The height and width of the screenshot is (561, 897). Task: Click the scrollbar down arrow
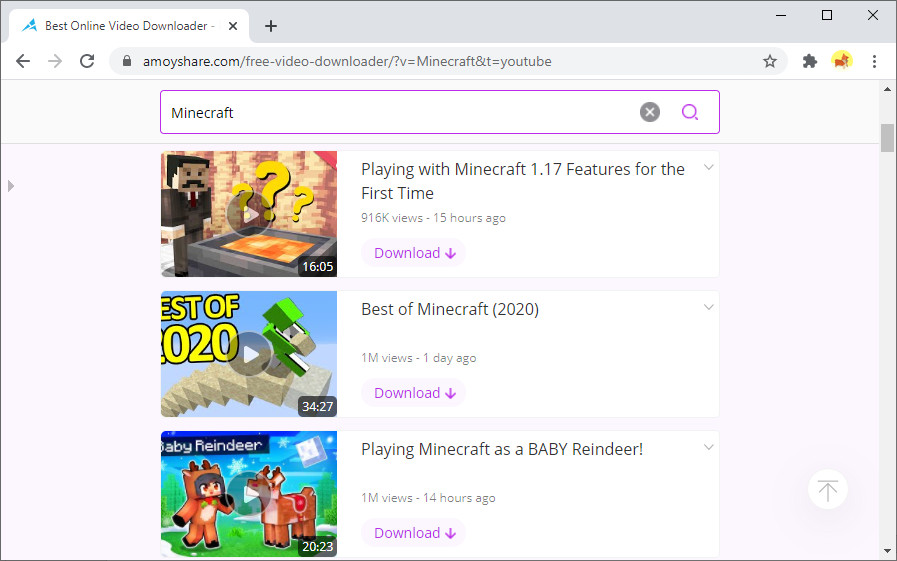point(887,551)
